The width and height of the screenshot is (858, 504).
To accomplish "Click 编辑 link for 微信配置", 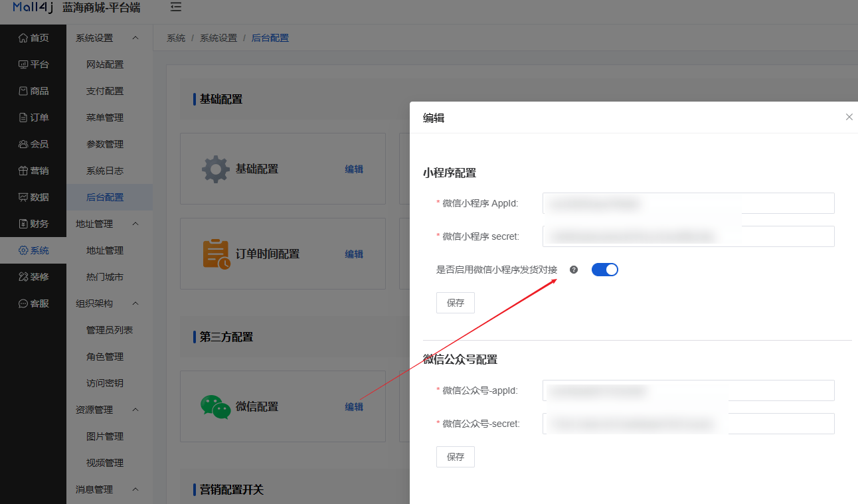I will click(x=354, y=407).
